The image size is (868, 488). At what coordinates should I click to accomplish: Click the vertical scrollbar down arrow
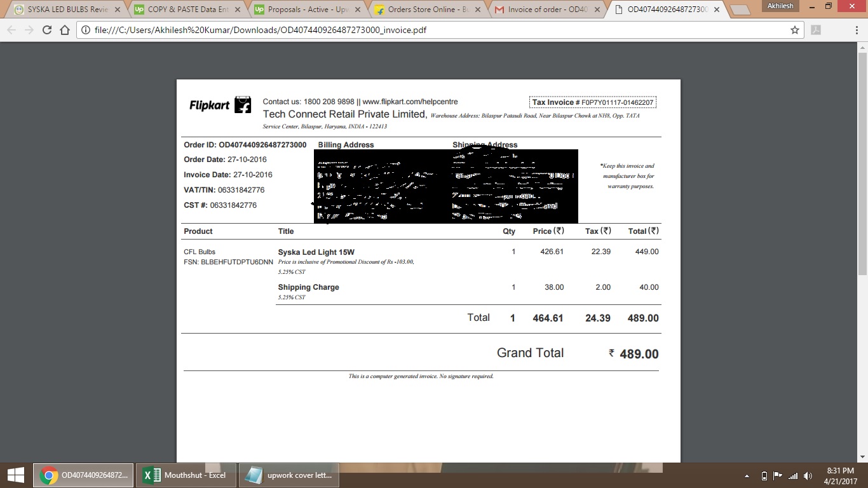pos(862,457)
